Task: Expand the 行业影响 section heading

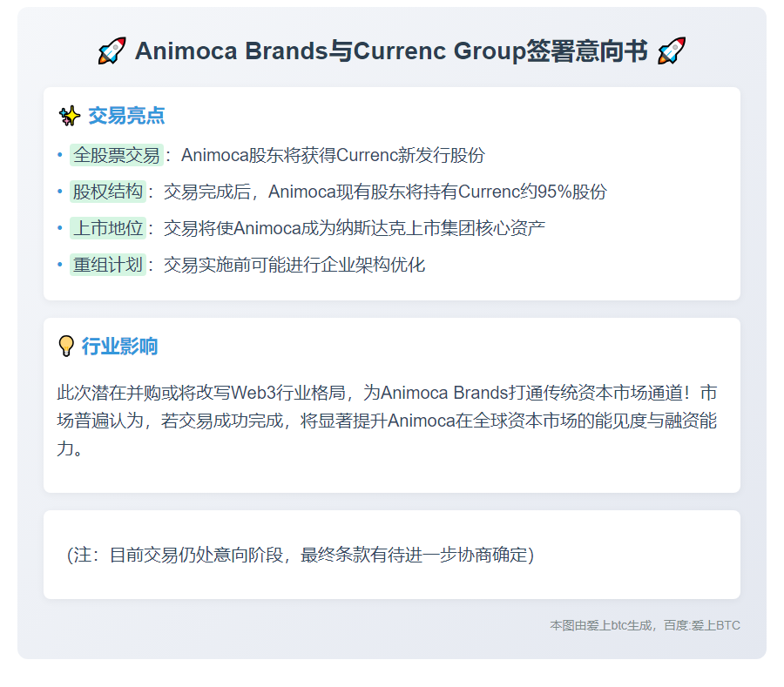Action: pyautogui.click(x=121, y=346)
